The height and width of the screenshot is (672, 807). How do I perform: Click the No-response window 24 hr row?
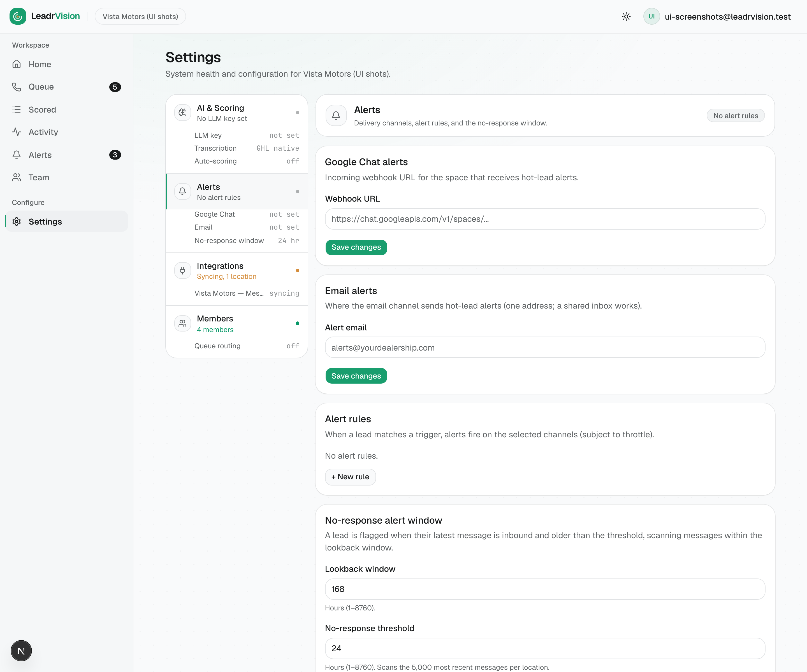[x=246, y=241]
